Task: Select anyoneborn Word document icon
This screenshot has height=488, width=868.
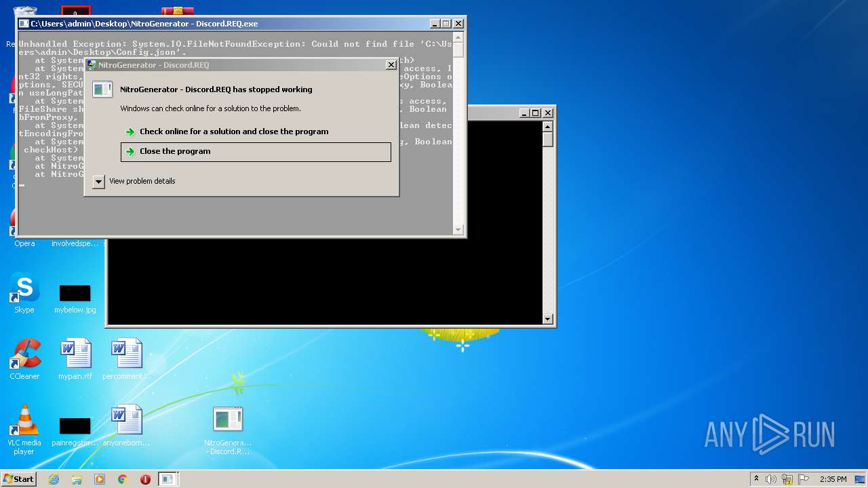Action: click(127, 426)
